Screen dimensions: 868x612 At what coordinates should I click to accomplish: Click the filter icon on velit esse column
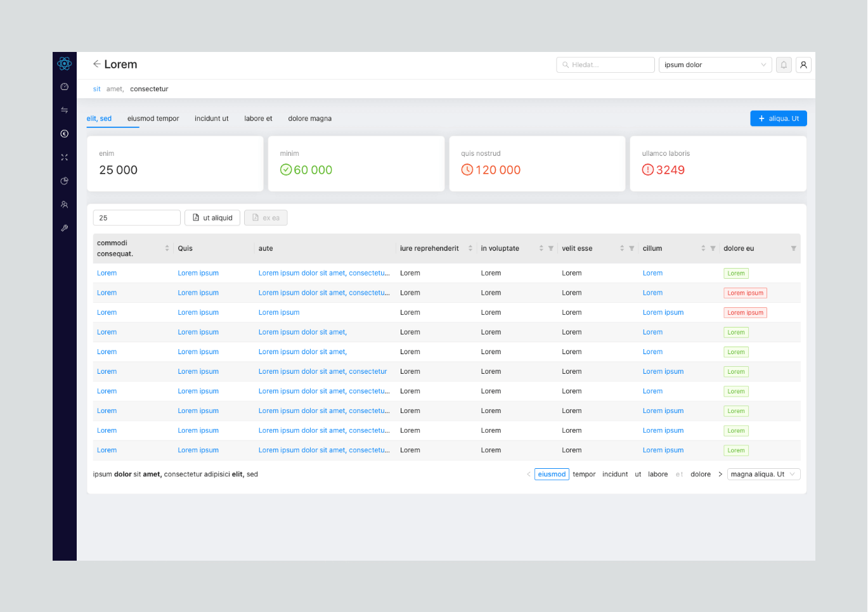pyautogui.click(x=632, y=248)
